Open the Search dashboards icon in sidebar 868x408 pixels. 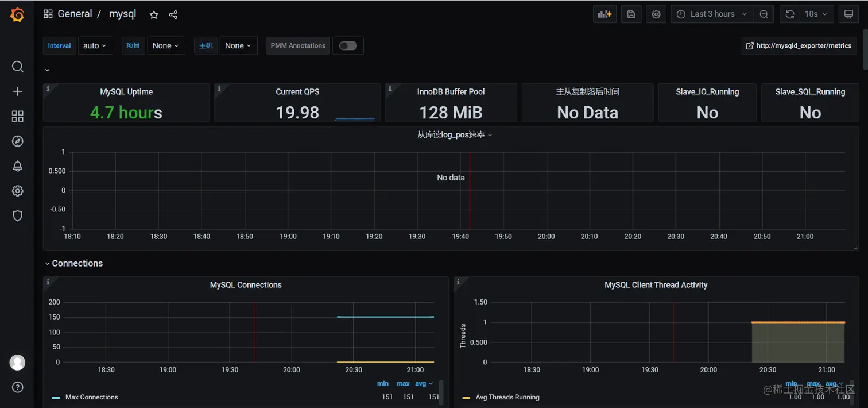click(17, 67)
